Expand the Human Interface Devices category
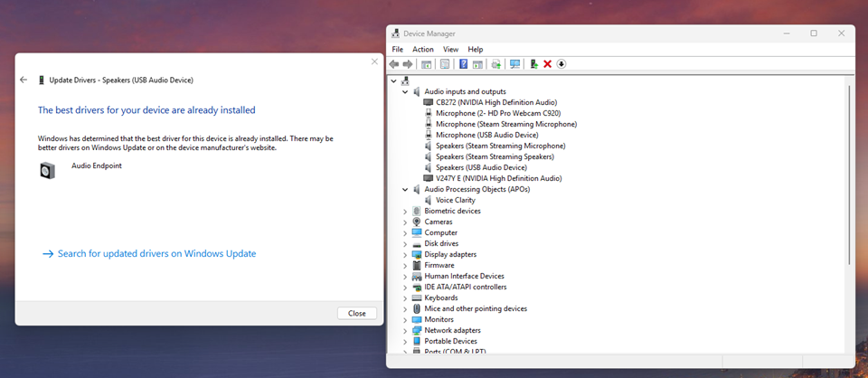868x378 pixels. tap(405, 276)
